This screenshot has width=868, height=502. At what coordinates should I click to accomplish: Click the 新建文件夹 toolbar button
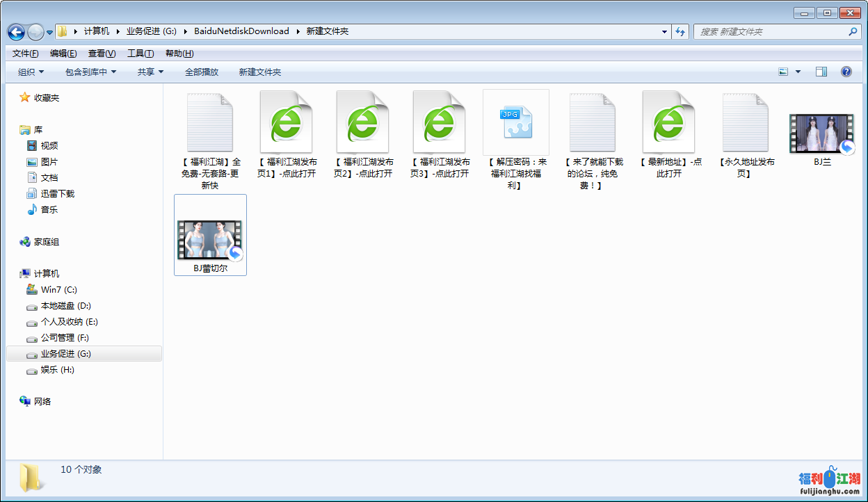pyautogui.click(x=260, y=72)
